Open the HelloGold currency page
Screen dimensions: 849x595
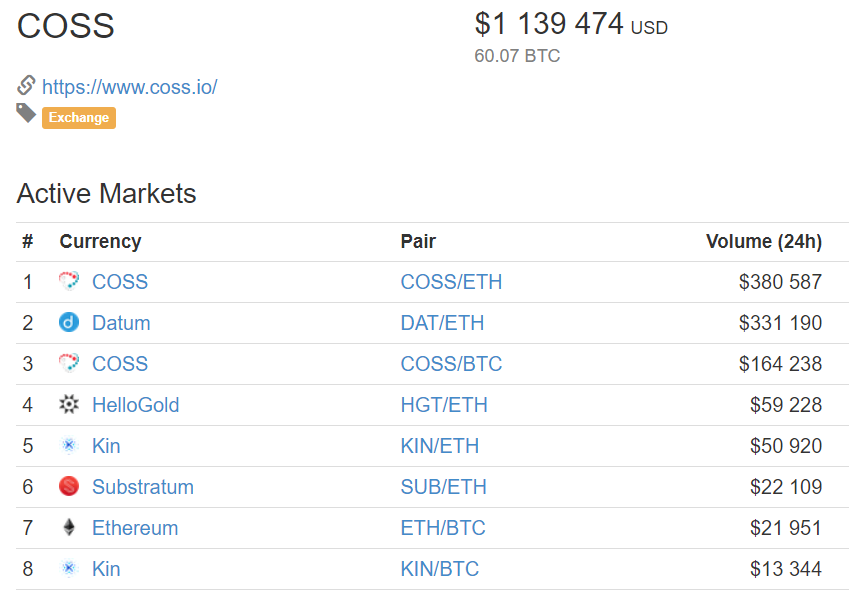coord(135,404)
